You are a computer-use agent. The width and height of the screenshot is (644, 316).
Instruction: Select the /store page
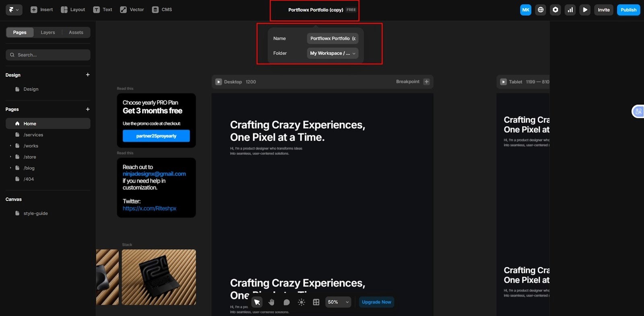(48, 157)
